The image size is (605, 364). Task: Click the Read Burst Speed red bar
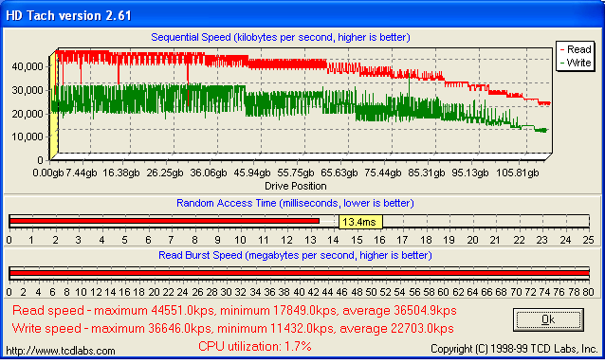click(299, 273)
